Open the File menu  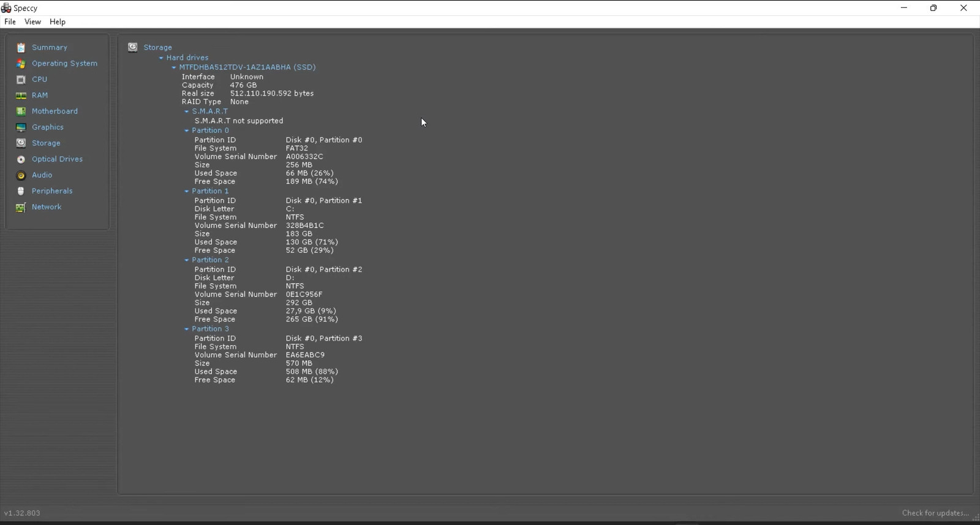point(10,22)
